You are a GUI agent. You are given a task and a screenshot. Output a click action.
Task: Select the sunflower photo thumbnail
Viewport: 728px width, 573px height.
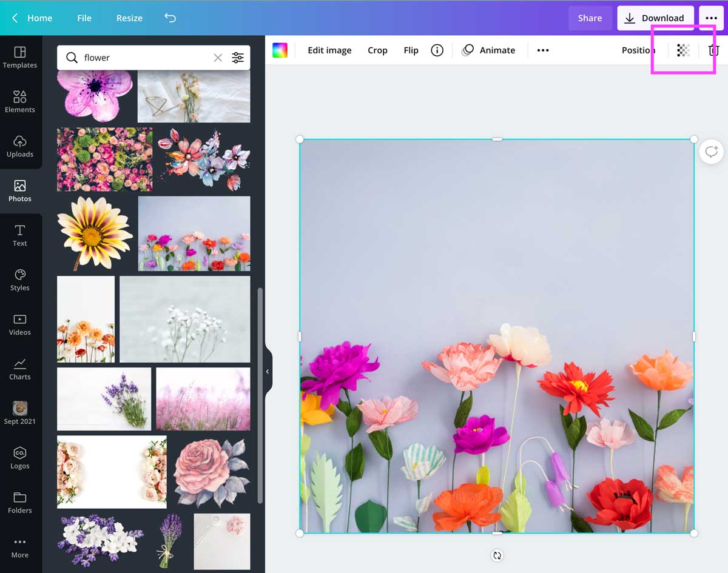[x=94, y=233]
